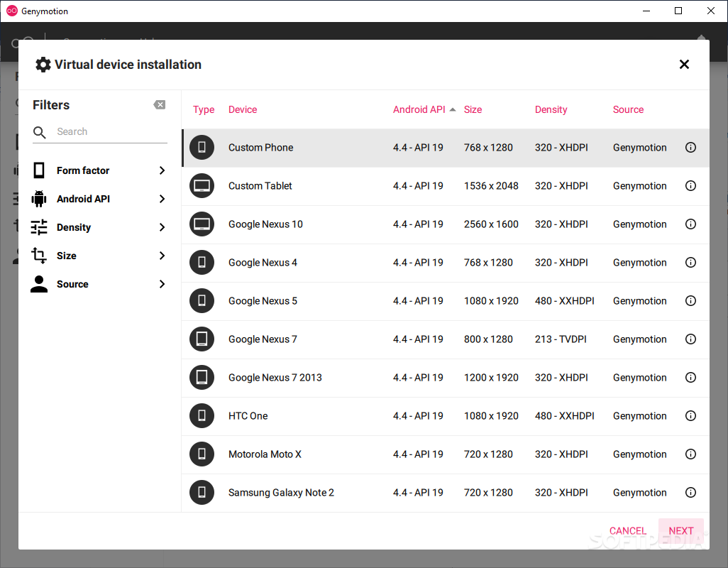The height and width of the screenshot is (568, 728).
Task: Close the Virtual device installation dialog
Action: [x=684, y=65]
